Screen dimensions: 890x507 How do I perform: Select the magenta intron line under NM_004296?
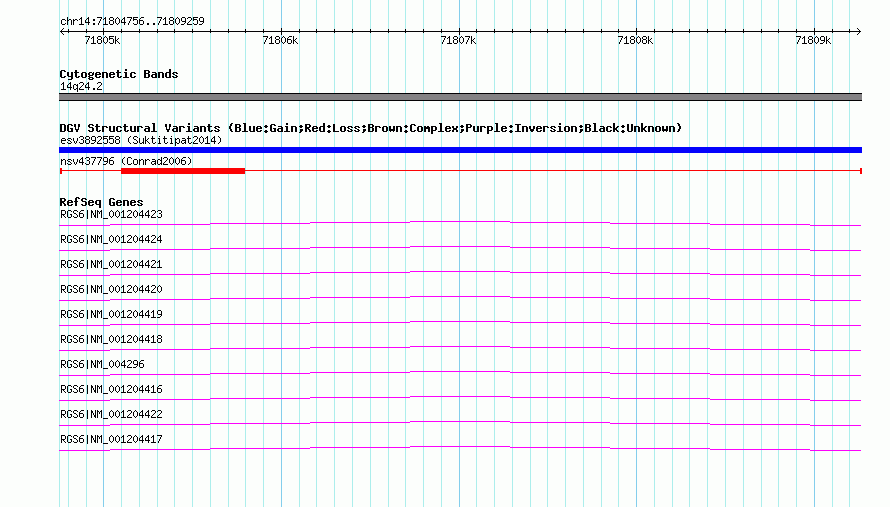coord(460,373)
